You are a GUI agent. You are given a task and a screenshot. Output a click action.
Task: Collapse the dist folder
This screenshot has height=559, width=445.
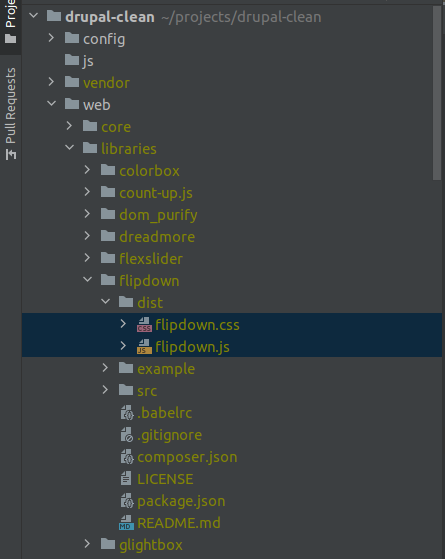coord(106,302)
